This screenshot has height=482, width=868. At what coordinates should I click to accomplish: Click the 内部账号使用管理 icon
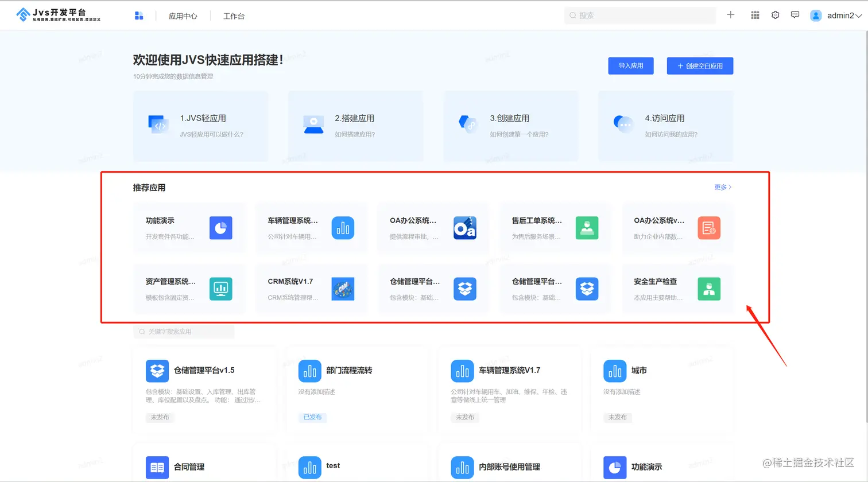point(463,468)
